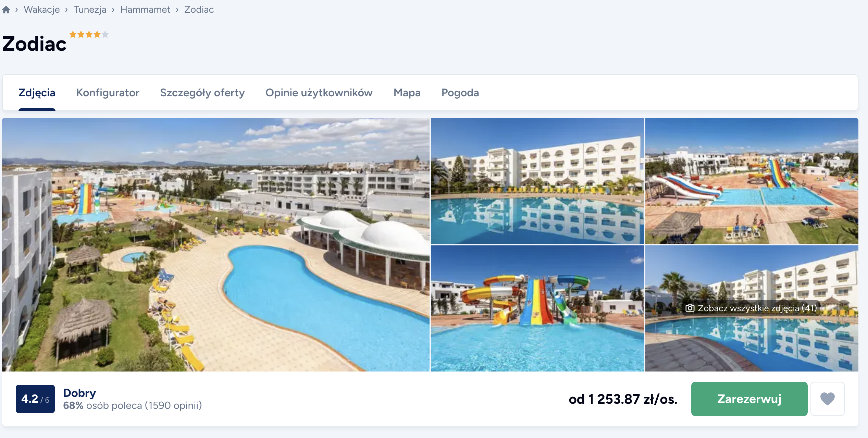The height and width of the screenshot is (438, 868).
Task: Switch to the Zdjęcia tab
Action: point(37,93)
